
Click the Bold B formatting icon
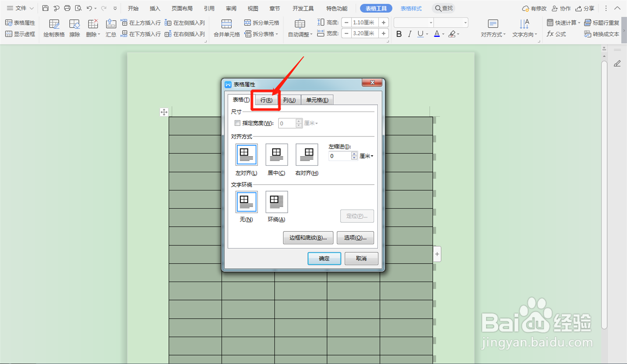point(399,34)
